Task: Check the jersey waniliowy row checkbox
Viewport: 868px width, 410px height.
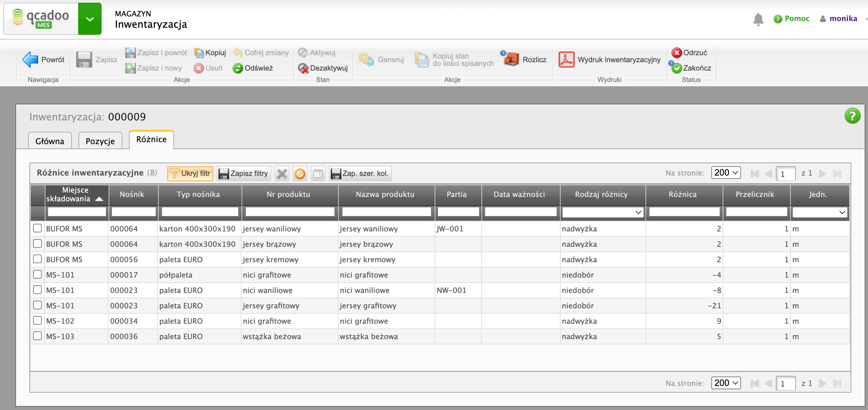Action: tap(37, 228)
